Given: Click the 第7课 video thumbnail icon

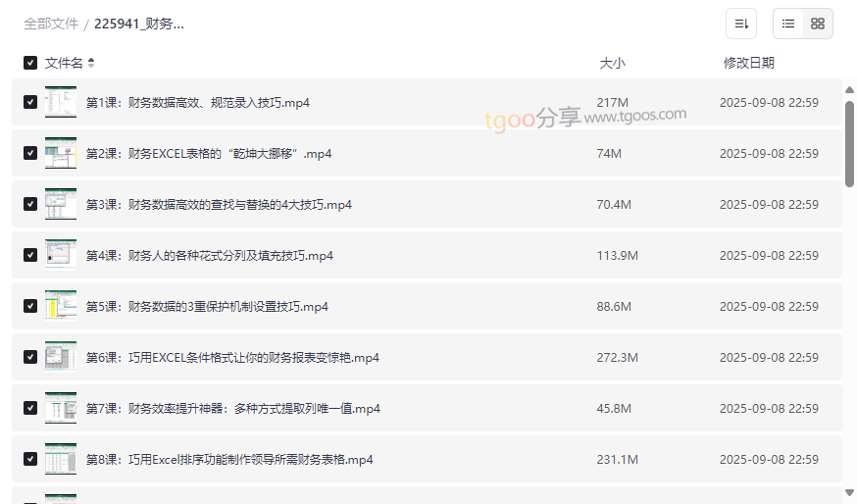Looking at the screenshot, I should pyautogui.click(x=61, y=408).
